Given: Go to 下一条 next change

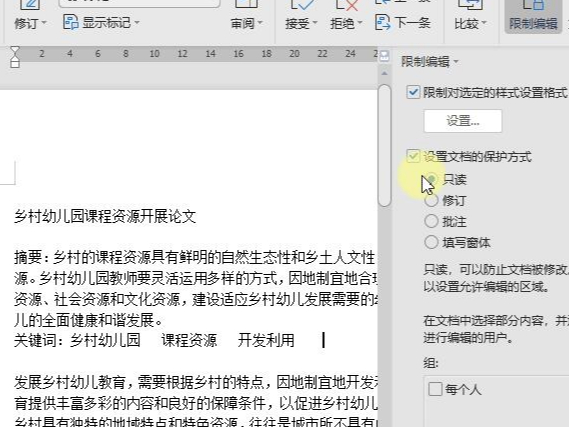Looking at the screenshot, I should coord(402,22).
